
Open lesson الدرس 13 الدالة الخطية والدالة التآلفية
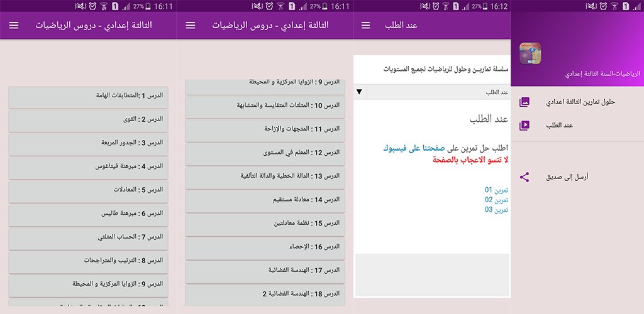[265, 178]
